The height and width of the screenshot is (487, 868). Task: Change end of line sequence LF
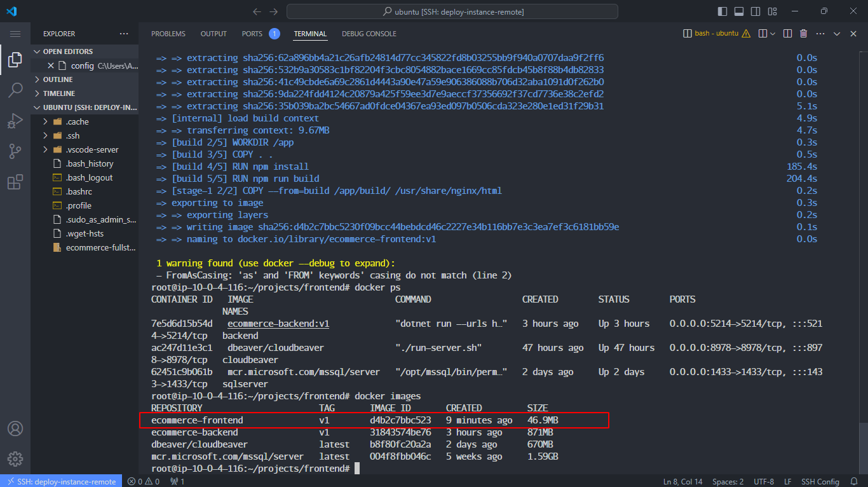788,481
